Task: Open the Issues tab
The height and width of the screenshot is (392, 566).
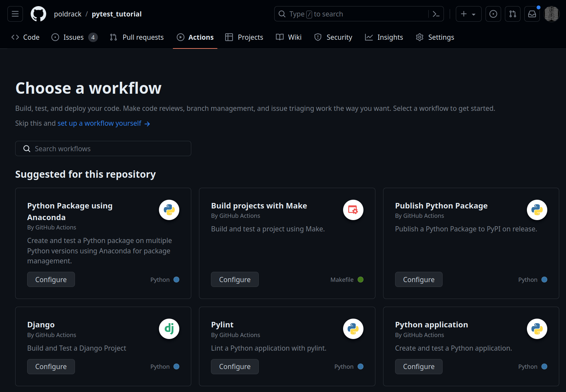Action: pyautogui.click(x=74, y=37)
